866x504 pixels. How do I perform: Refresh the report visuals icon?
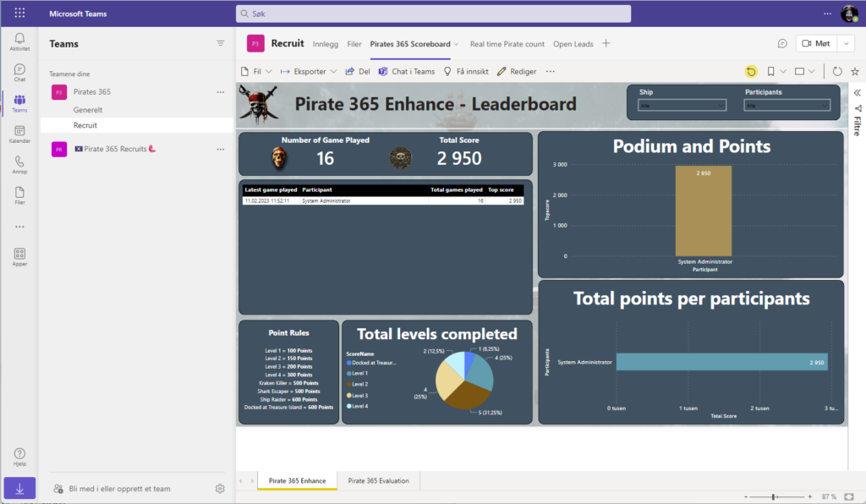click(x=837, y=71)
